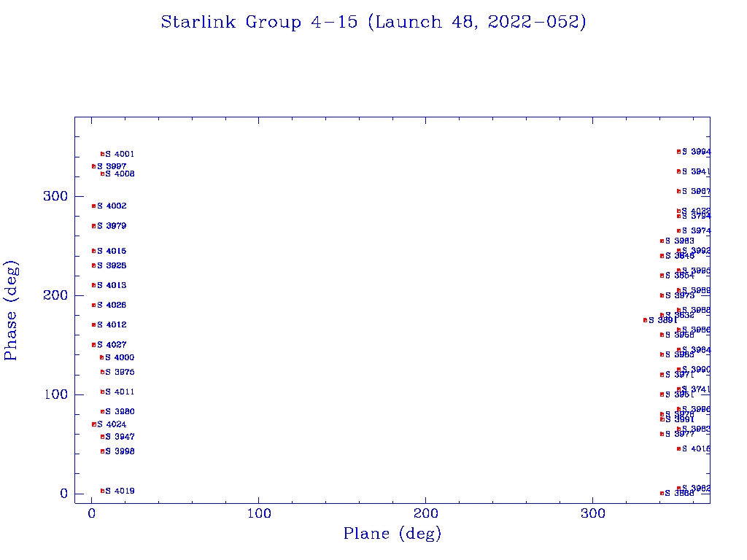The height and width of the screenshot is (560, 747).
Task: Click the S 4008 marker label
Action: click(120, 174)
